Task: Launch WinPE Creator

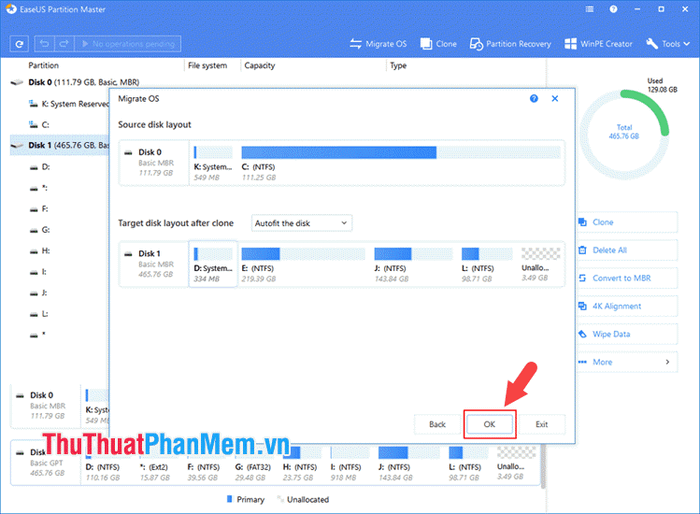Action: (x=598, y=44)
